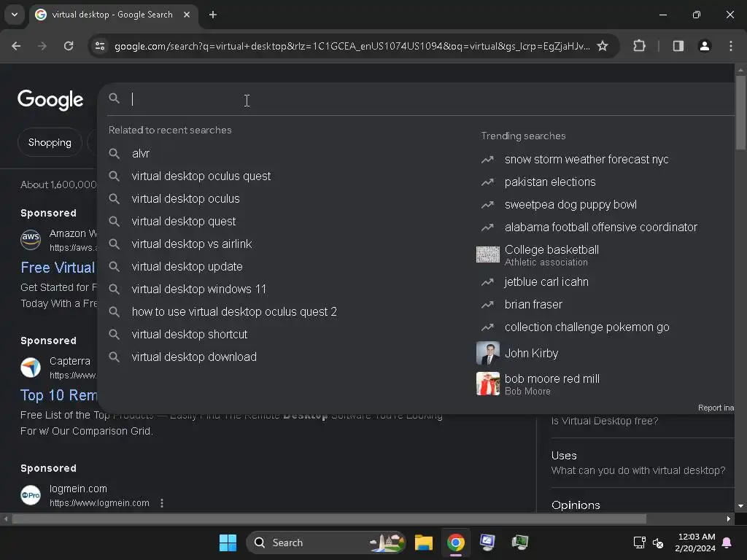747x560 pixels.
Task: Select trending jetblue carl icahn
Action: 546,282
